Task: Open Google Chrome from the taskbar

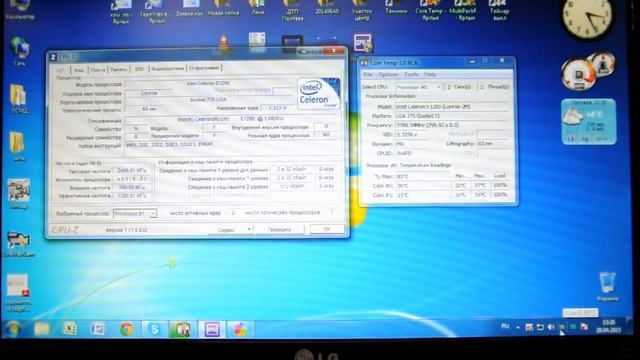Action: pyautogui.click(x=127, y=329)
